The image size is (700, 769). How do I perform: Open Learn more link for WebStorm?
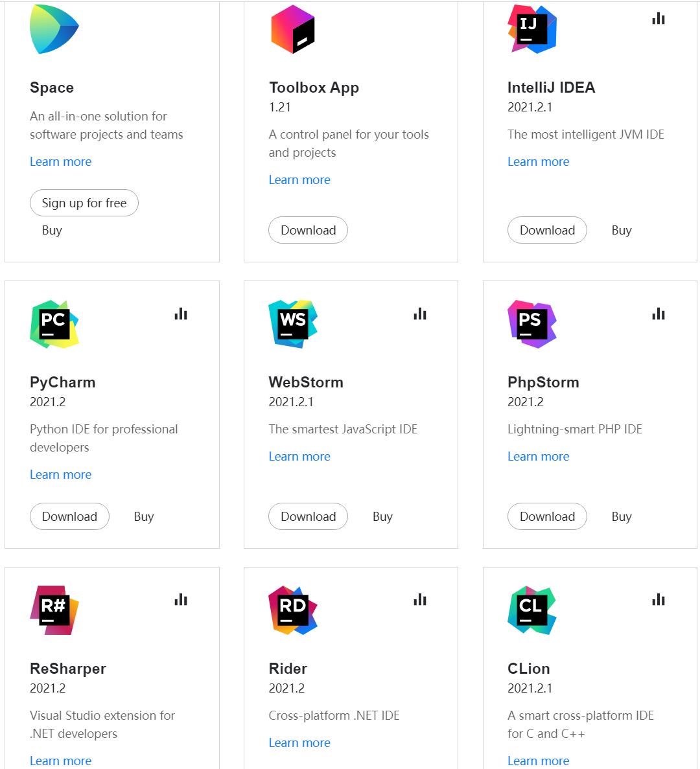pyautogui.click(x=299, y=457)
